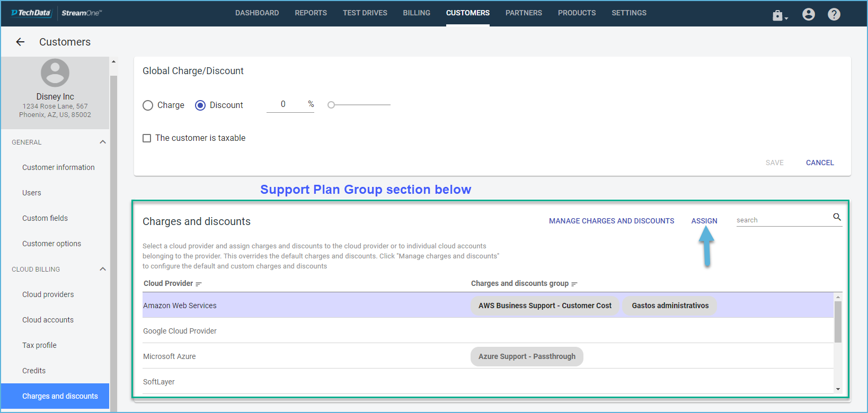Select the SoftLayer row

488,382
